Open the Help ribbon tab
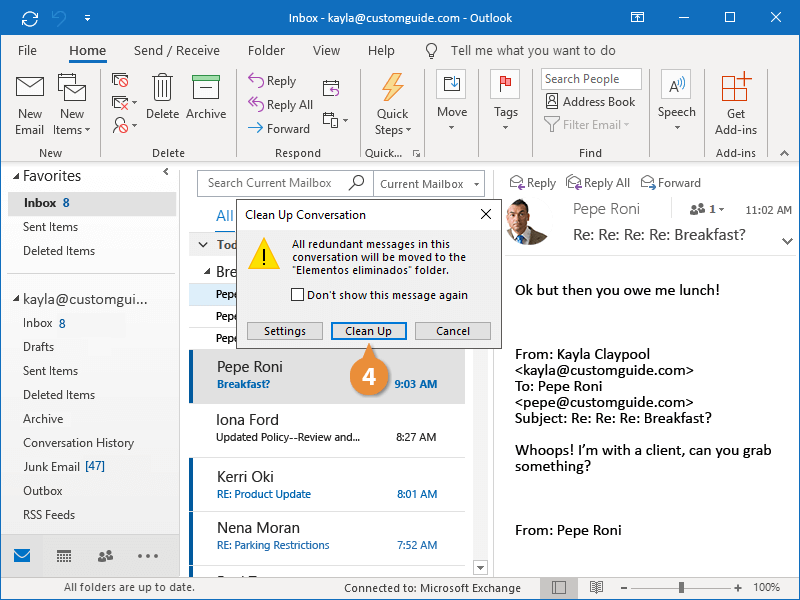Image resolution: width=800 pixels, height=600 pixels. coord(381,51)
